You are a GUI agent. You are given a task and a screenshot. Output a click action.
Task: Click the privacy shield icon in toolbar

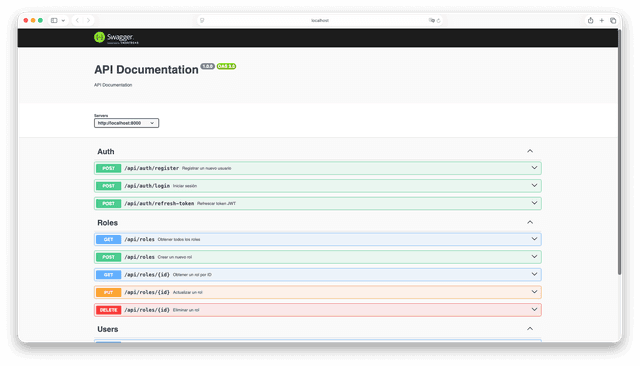[x=202, y=20]
